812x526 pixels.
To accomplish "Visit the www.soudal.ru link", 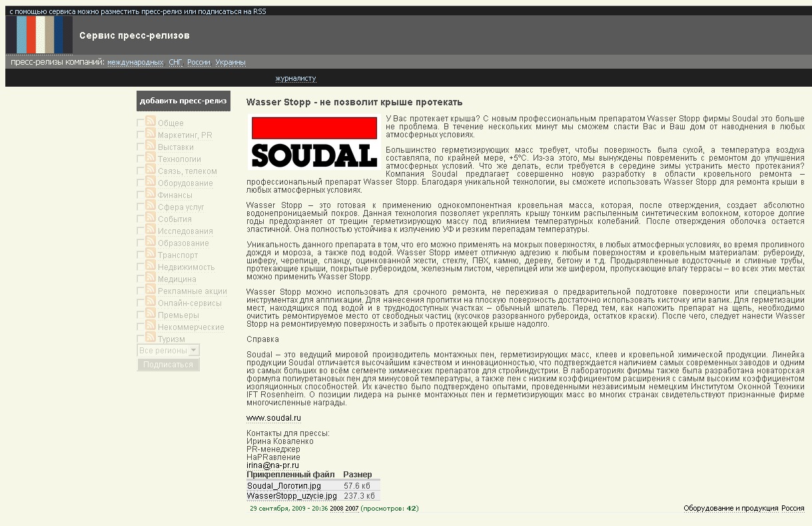I will [273, 419].
